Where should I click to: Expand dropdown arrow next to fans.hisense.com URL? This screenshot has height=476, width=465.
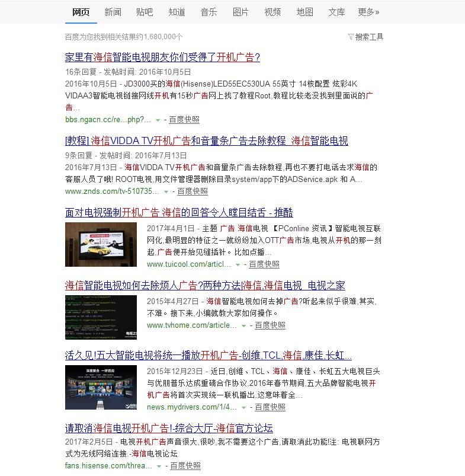(x=159, y=467)
